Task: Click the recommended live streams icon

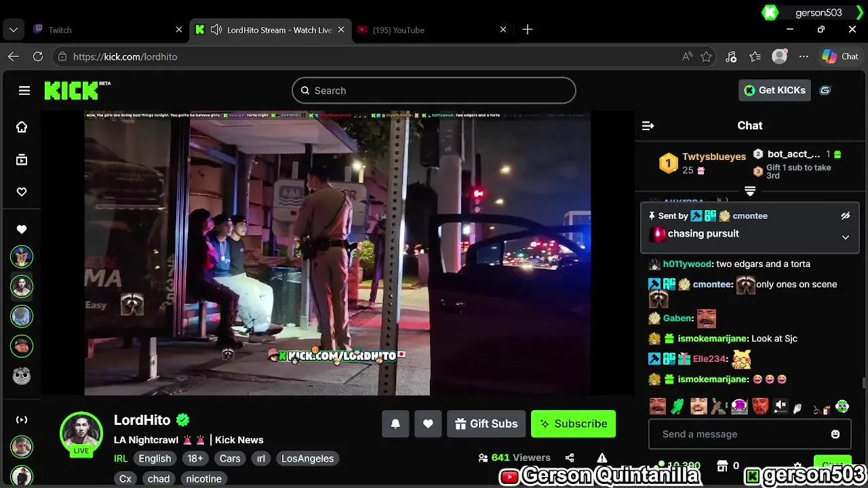Action: coord(22,420)
